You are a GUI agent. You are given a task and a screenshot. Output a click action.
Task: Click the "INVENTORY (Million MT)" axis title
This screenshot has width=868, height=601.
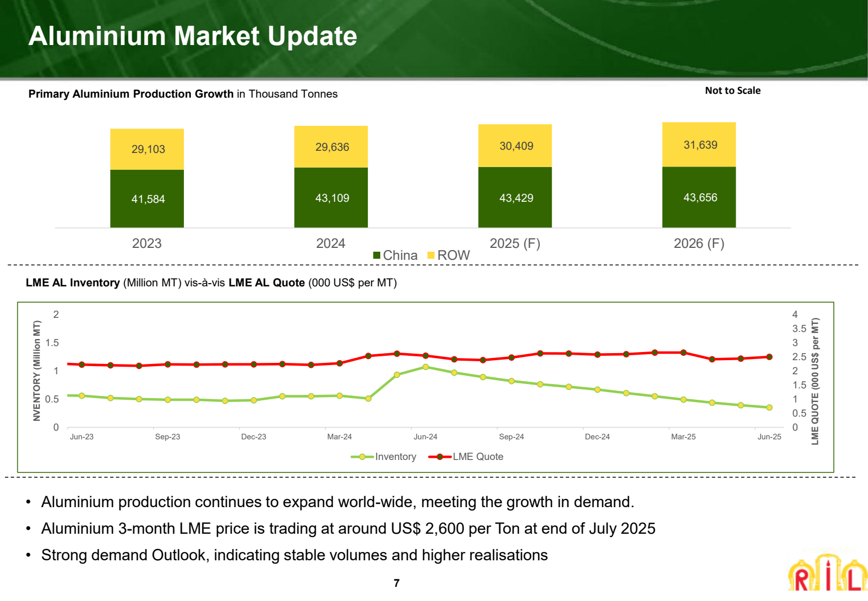point(37,371)
